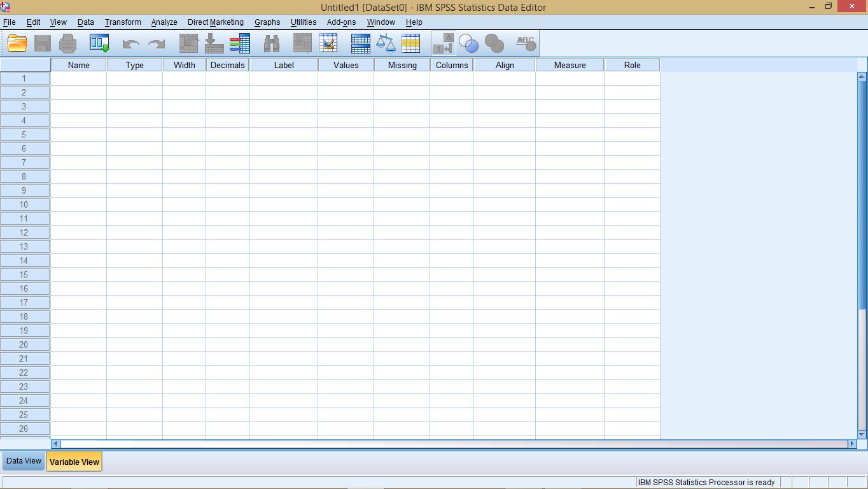Image resolution: width=868 pixels, height=489 pixels.
Task: Click the Select cases icon
Action: click(x=411, y=43)
